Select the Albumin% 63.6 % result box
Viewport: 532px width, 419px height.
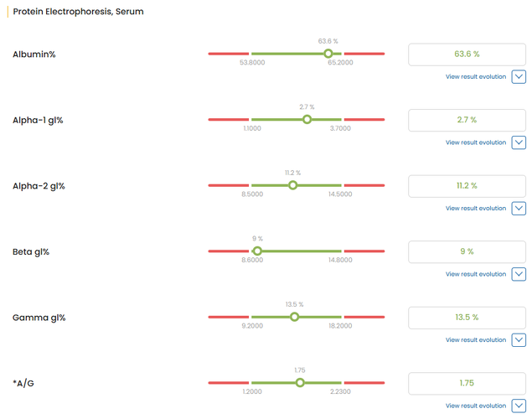(x=467, y=54)
